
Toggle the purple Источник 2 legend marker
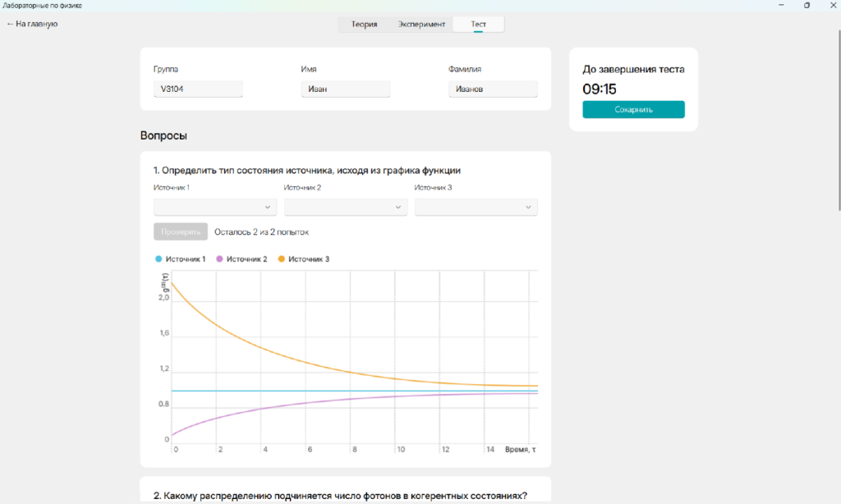pos(219,259)
